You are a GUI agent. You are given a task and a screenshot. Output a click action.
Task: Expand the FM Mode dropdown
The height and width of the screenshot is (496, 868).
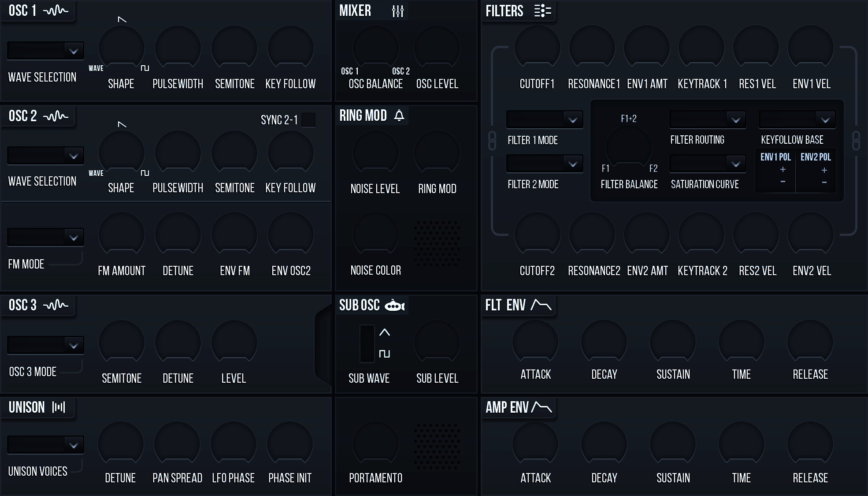[x=45, y=237]
